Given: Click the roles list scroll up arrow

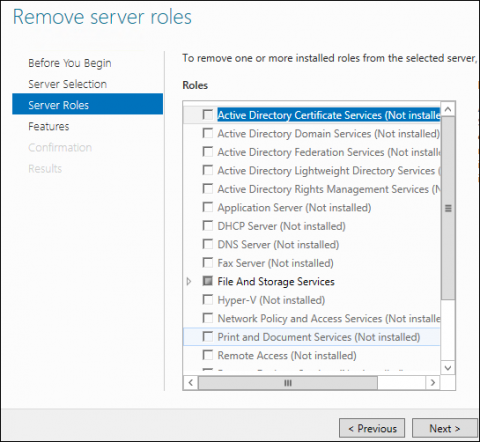Looking at the screenshot, I should 448,109.
